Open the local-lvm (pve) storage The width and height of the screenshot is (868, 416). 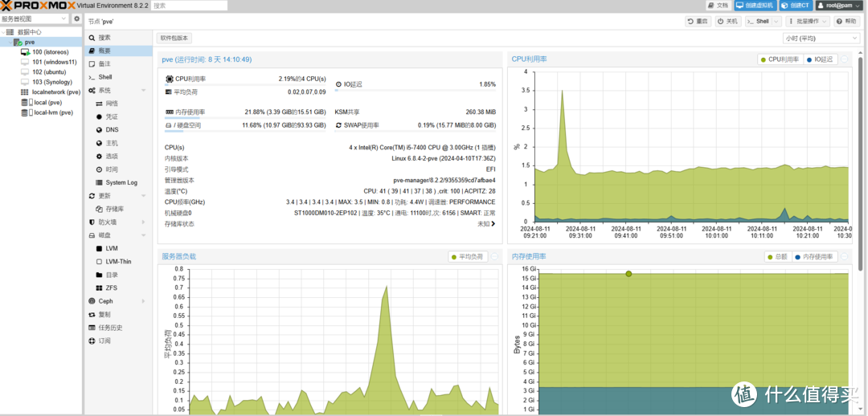coord(53,112)
